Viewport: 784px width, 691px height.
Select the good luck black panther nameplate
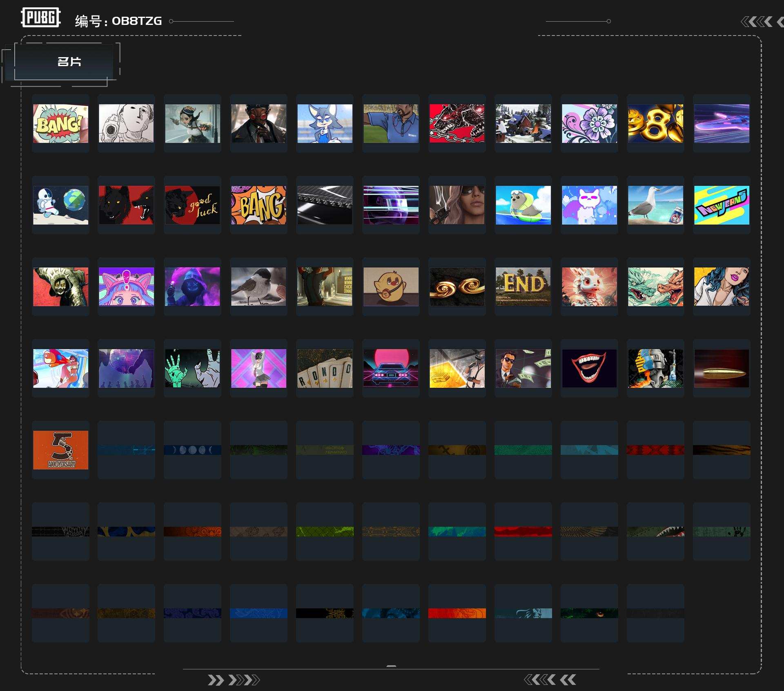coord(192,205)
